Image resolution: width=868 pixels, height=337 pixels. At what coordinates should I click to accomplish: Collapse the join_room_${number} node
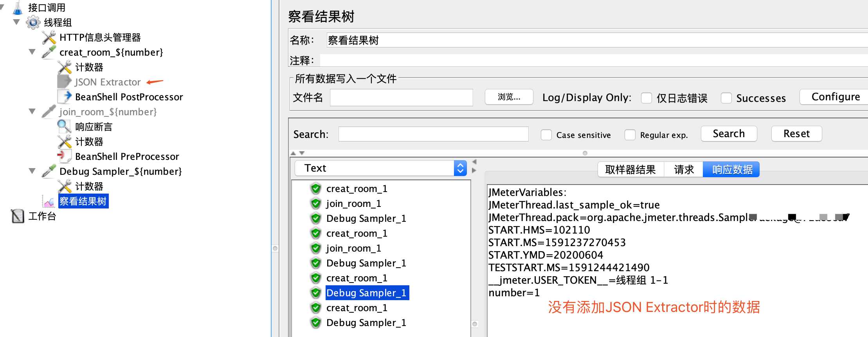(x=32, y=111)
